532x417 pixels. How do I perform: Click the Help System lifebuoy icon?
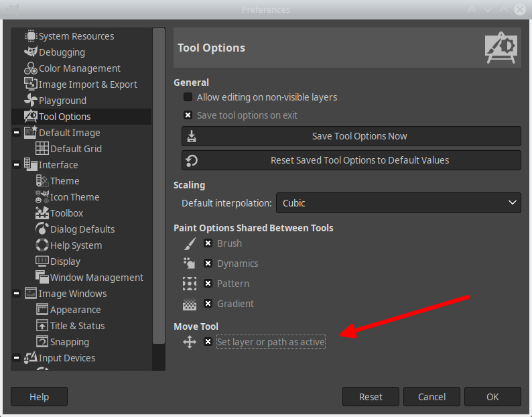42,245
